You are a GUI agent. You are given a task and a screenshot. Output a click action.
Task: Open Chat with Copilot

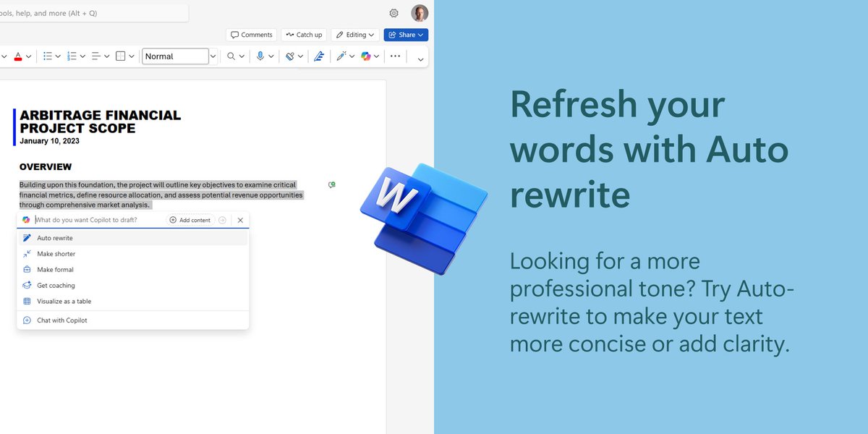[132, 320]
